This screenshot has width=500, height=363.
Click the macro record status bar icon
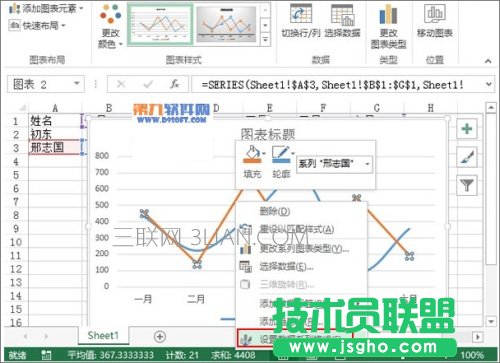[47, 355]
